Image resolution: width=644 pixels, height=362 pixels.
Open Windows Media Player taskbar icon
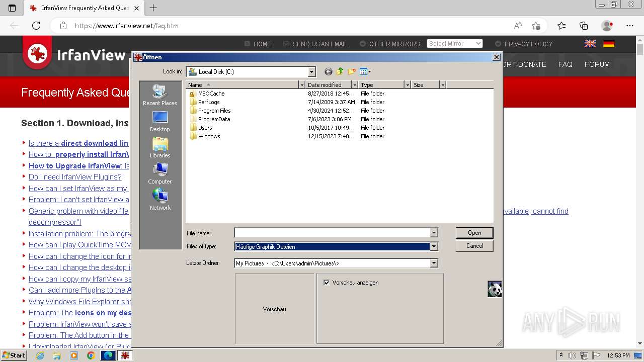[74, 355]
